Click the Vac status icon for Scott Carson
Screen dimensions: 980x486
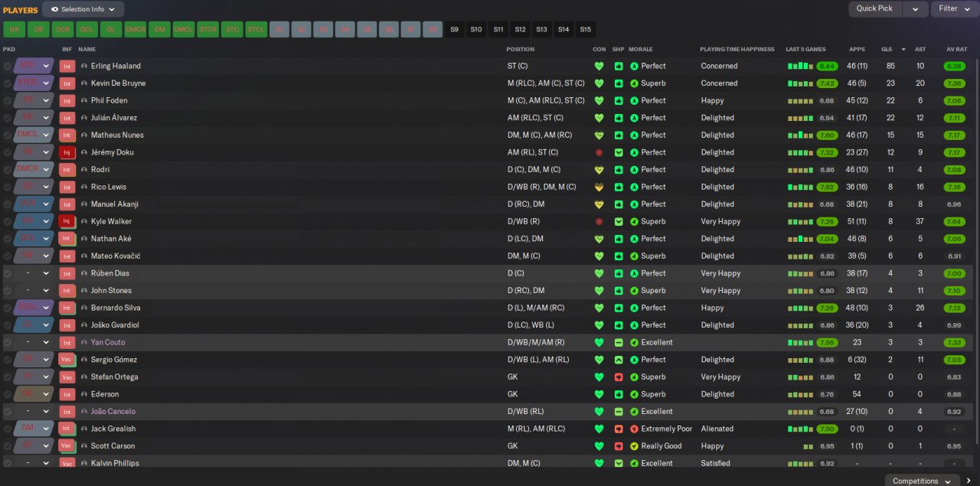[67, 446]
